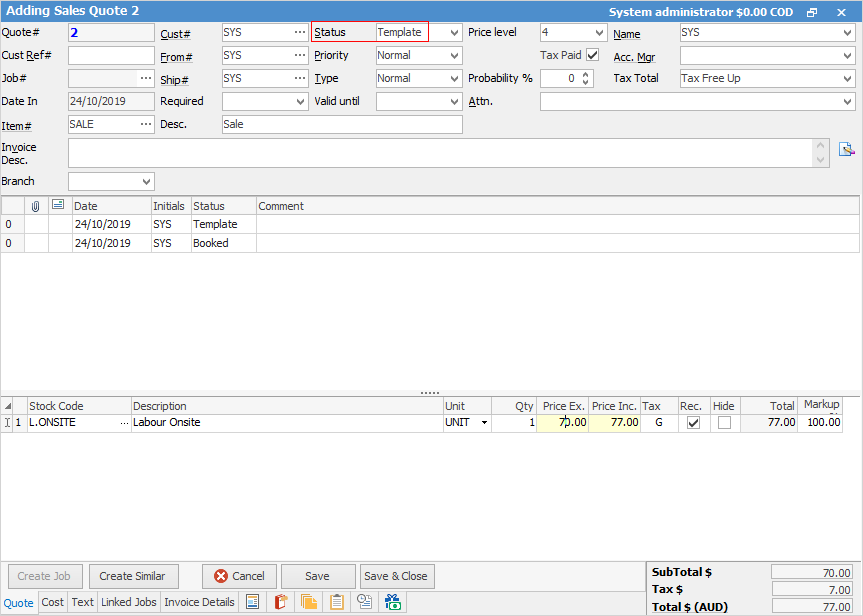Open the Branch dropdown

pos(147,182)
